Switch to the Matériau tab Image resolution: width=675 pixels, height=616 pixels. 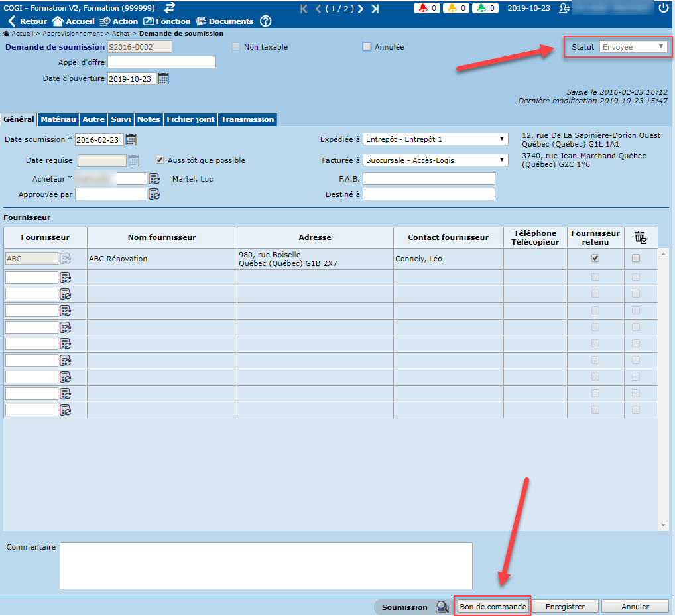pyautogui.click(x=58, y=119)
